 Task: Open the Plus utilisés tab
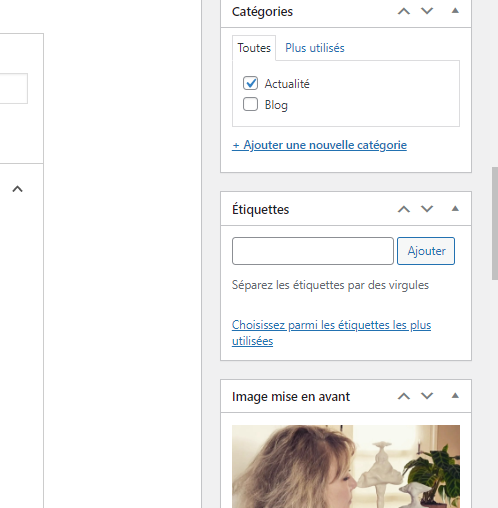315,48
